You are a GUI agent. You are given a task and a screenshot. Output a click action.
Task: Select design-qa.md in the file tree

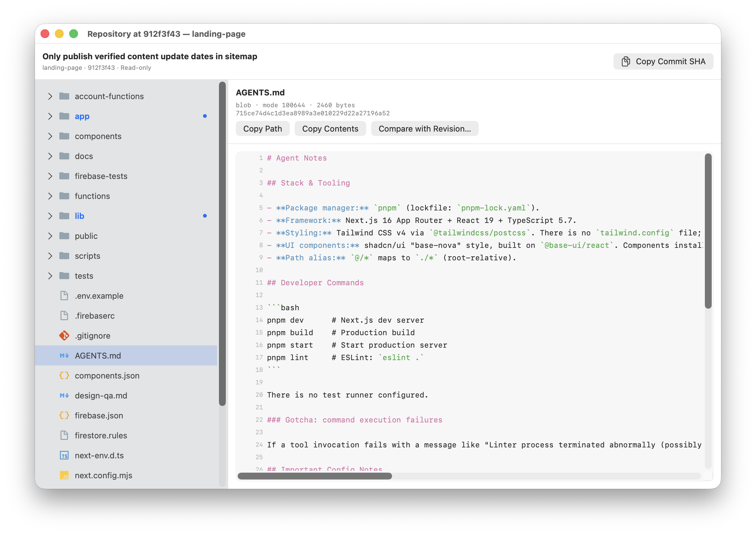click(x=126, y=395)
